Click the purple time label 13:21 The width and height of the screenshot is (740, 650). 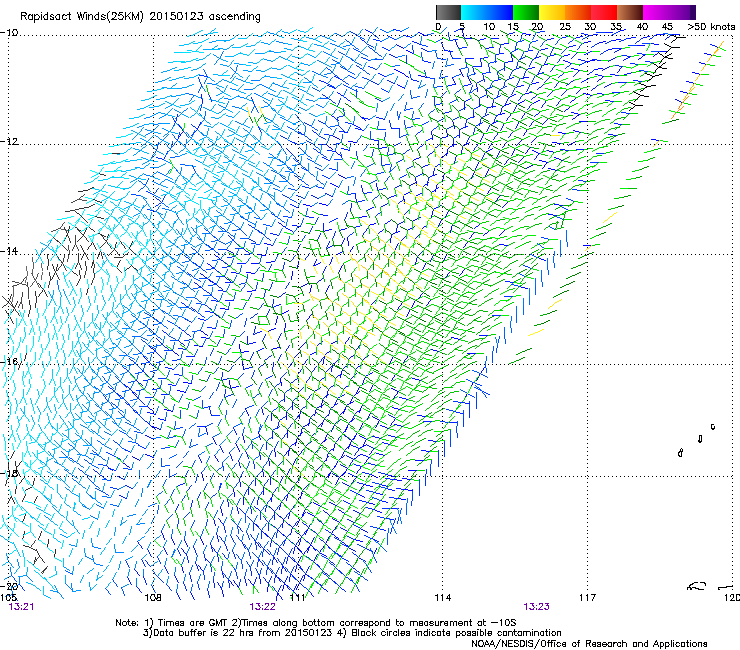(21, 607)
